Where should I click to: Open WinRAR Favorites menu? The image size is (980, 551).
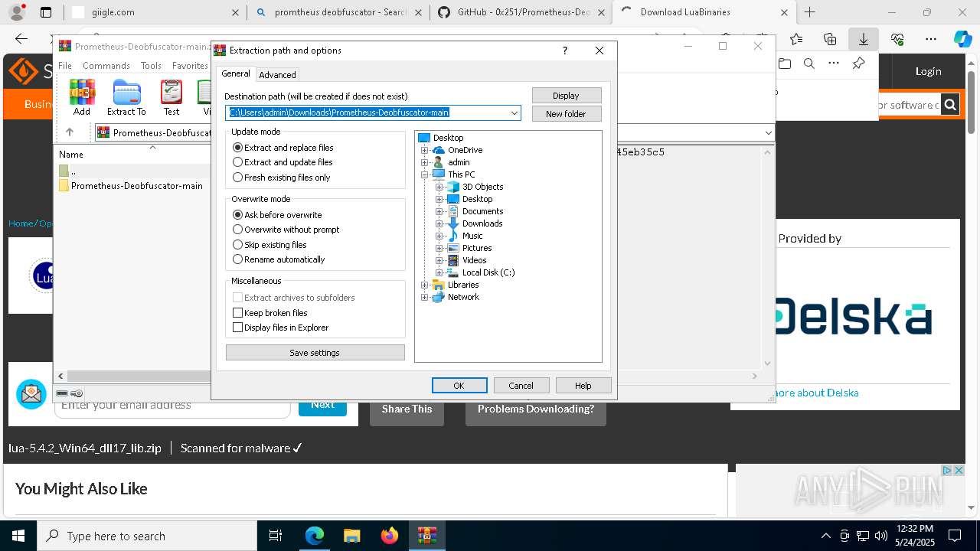pos(190,66)
